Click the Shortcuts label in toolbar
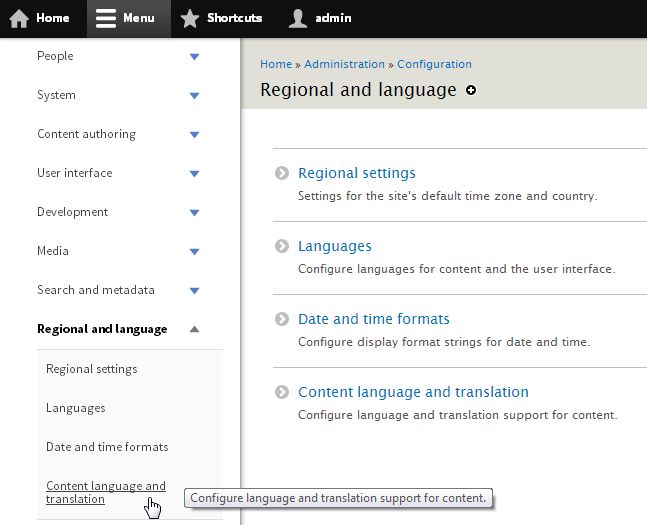 click(x=235, y=18)
